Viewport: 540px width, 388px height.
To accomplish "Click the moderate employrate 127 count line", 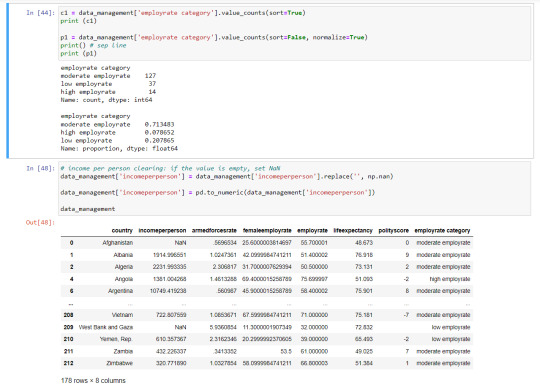I will point(108,76).
